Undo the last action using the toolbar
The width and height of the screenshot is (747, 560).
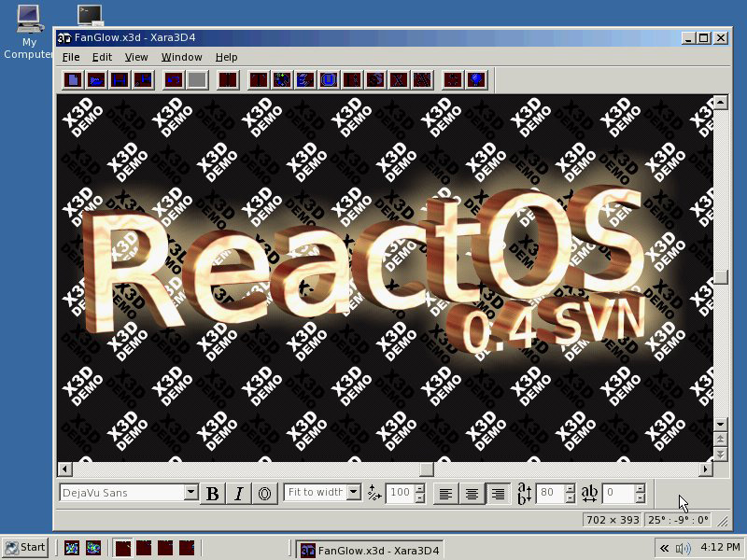pos(174,79)
